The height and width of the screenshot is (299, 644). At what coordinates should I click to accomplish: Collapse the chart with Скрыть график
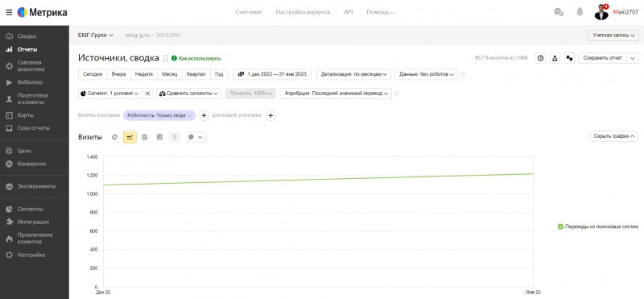[x=613, y=136]
